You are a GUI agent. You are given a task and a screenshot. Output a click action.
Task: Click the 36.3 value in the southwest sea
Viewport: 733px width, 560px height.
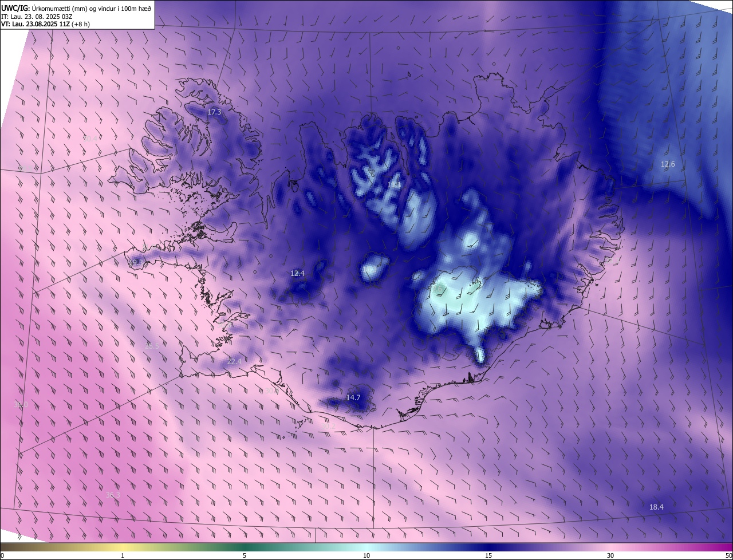pyautogui.click(x=113, y=495)
